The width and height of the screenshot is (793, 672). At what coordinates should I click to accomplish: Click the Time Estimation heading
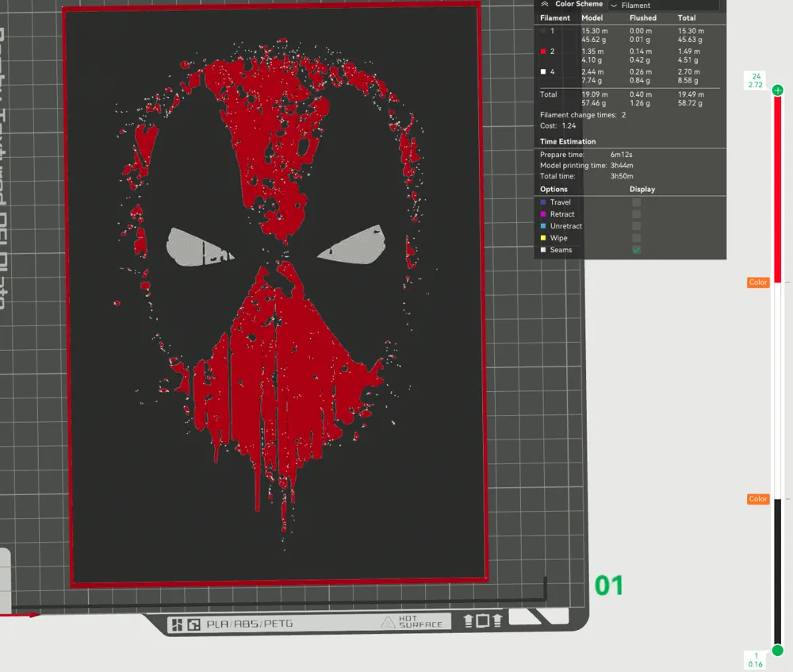pos(568,142)
